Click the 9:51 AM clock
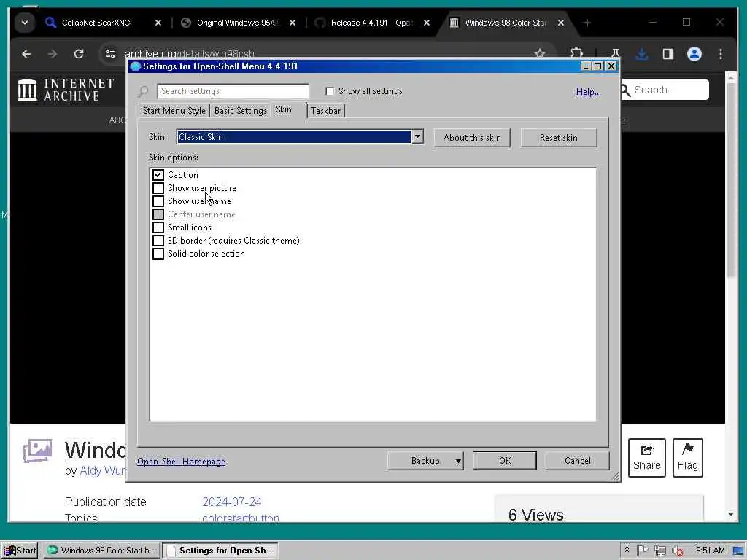Screen dimensions: 747x560 (x=710, y=551)
